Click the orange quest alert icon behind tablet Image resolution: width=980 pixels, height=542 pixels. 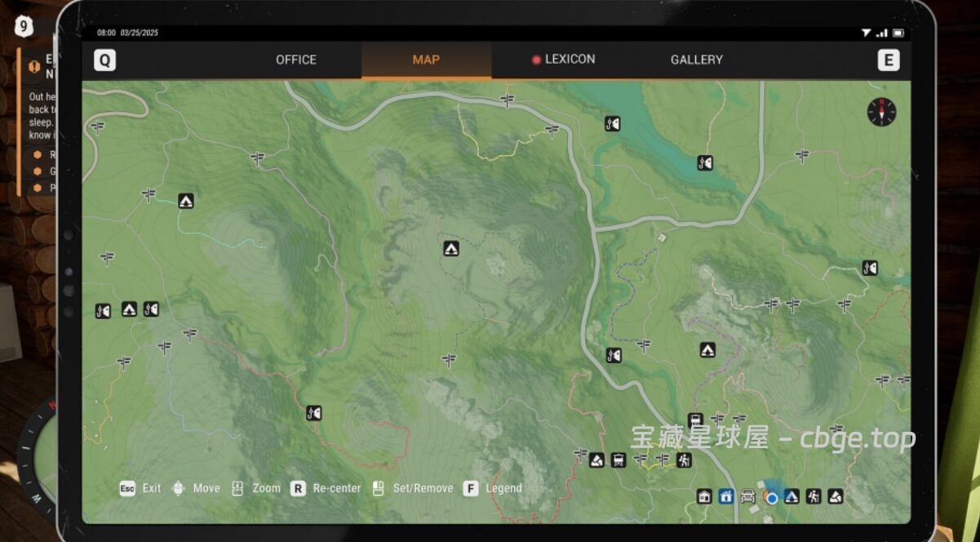point(33,67)
